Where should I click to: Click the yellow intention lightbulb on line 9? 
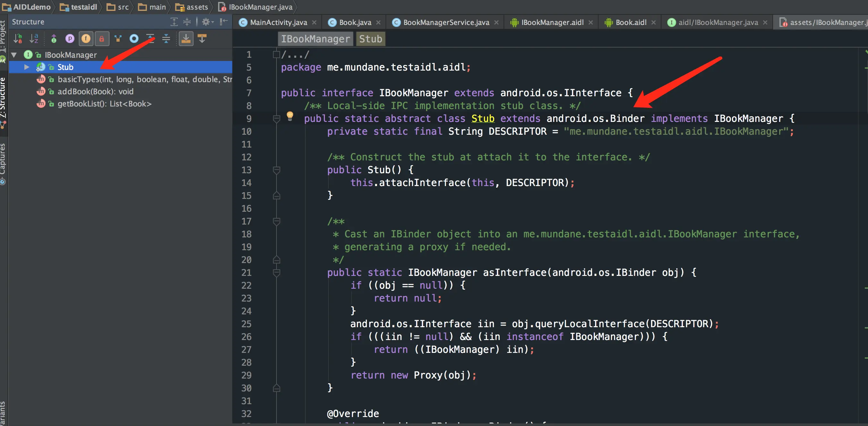pos(290,115)
